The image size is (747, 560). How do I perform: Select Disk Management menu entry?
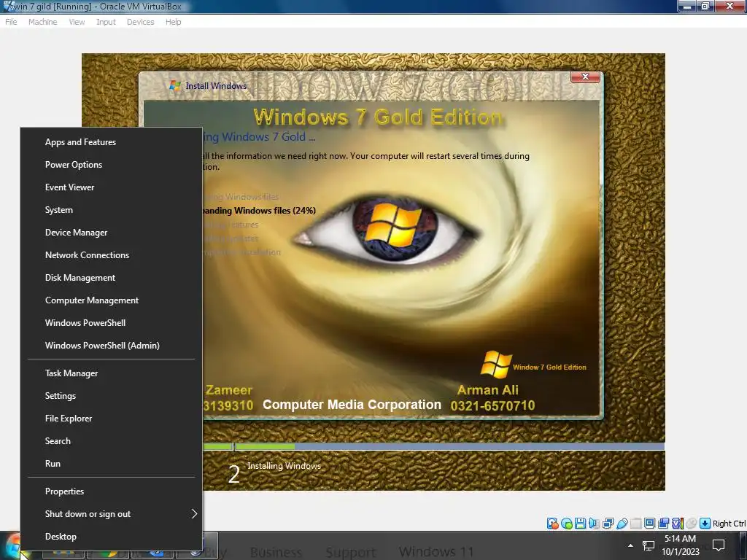click(112, 278)
